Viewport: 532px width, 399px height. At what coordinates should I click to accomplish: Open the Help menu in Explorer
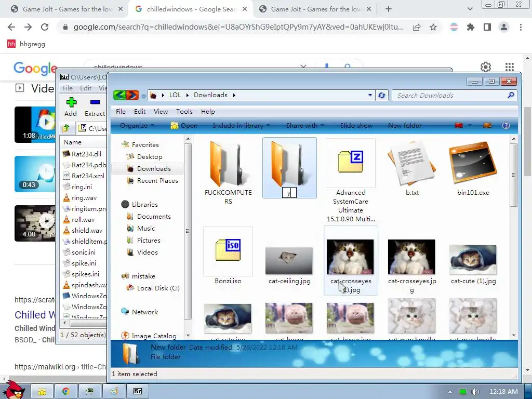coord(208,112)
